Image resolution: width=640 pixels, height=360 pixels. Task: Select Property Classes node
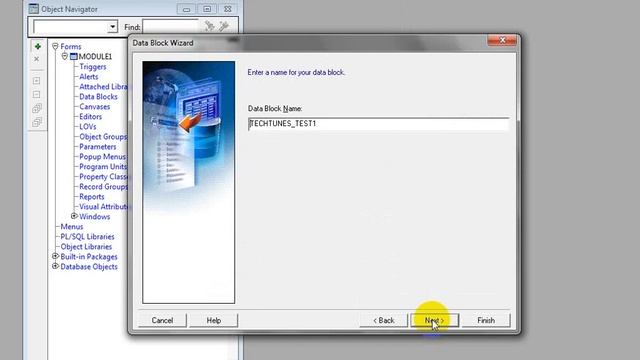point(103,177)
